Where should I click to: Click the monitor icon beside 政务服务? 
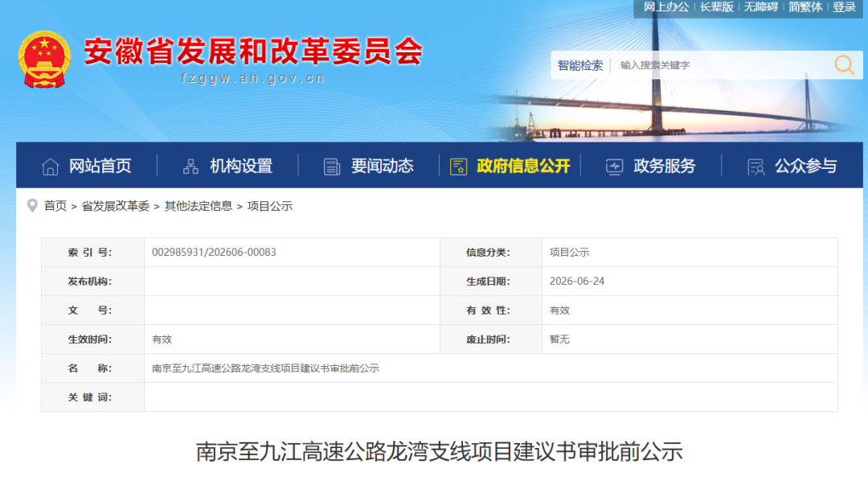tap(615, 167)
